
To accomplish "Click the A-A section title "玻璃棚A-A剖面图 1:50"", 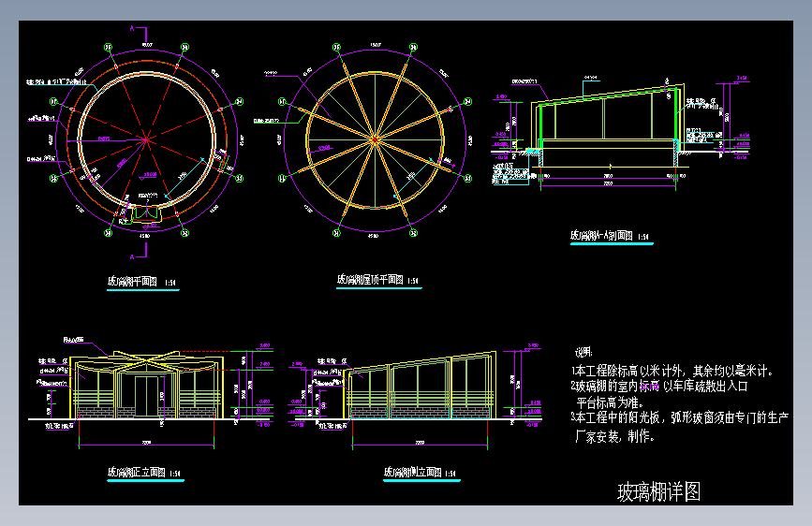I will 610,236.
